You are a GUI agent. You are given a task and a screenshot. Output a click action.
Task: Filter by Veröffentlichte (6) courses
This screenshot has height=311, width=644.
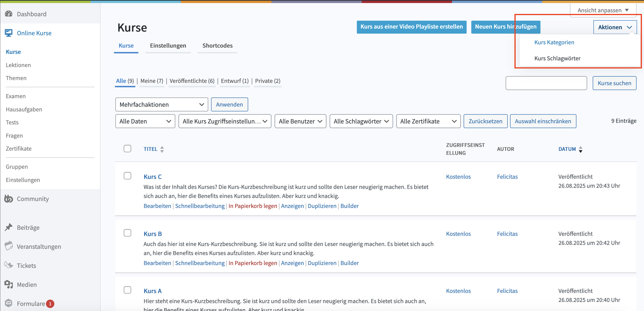[192, 81]
